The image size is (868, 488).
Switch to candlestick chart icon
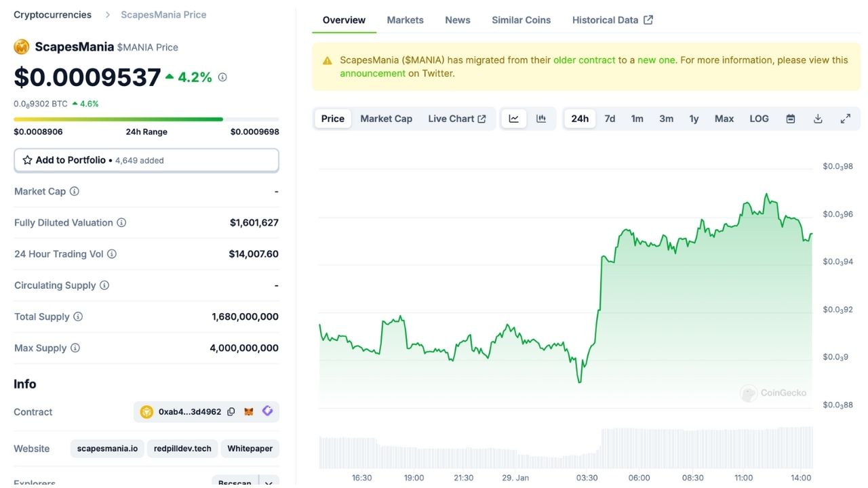pos(541,119)
